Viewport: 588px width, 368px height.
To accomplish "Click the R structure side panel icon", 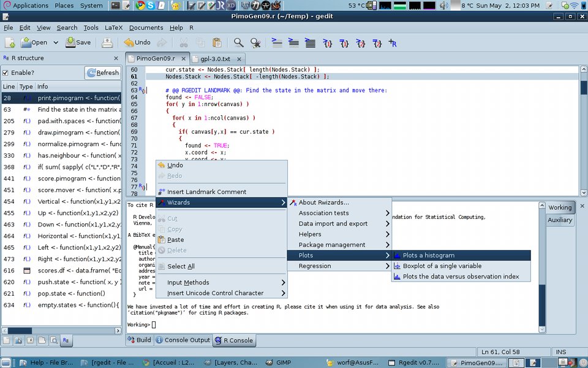I will [x=66, y=340].
